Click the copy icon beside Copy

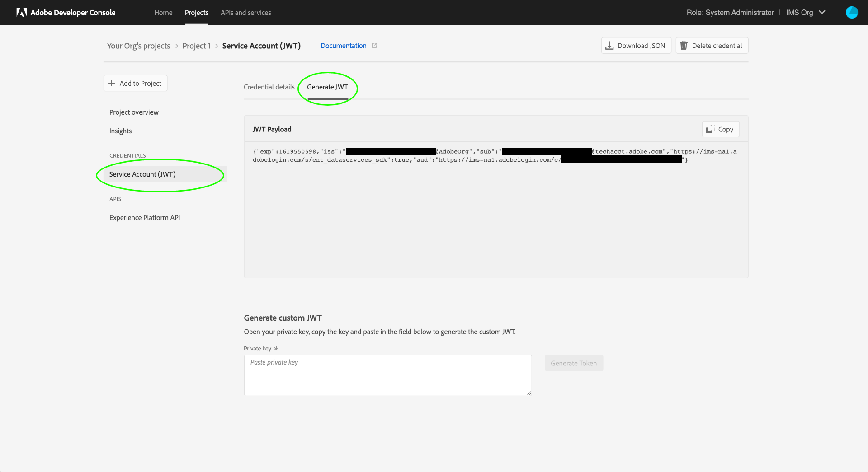click(710, 129)
